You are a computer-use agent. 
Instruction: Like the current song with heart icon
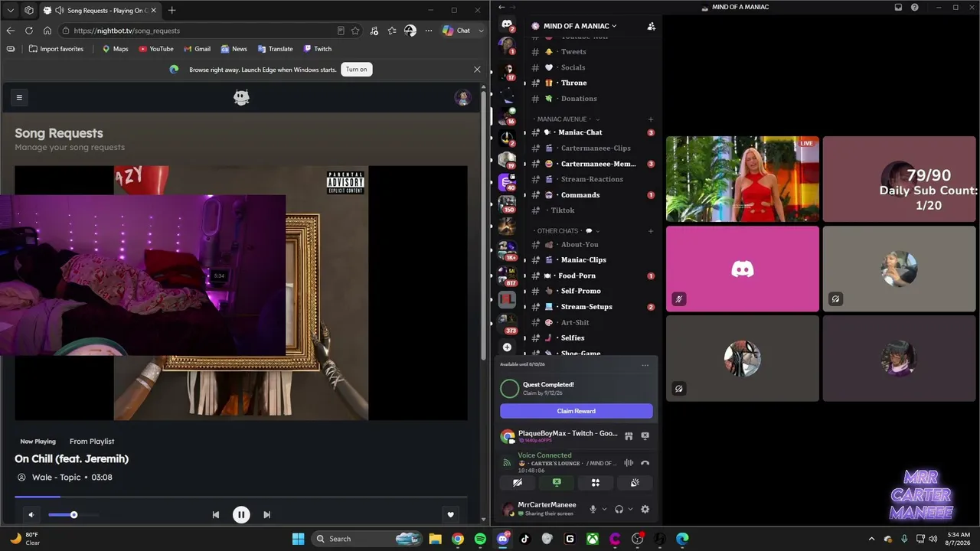click(451, 515)
